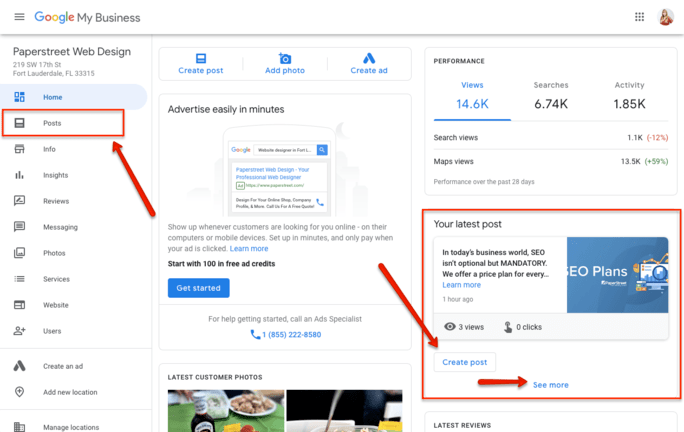Click the Create post label in top card

point(201,70)
